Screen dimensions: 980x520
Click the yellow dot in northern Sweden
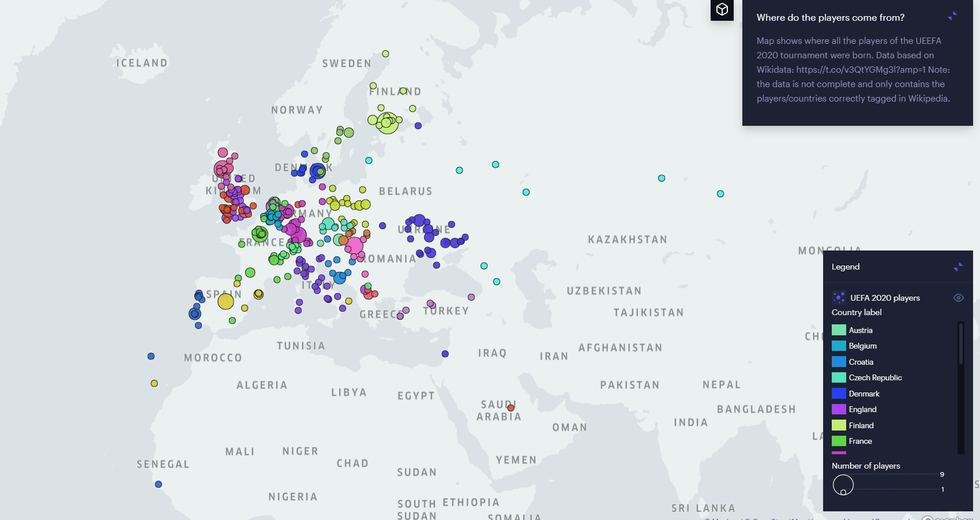click(x=385, y=54)
